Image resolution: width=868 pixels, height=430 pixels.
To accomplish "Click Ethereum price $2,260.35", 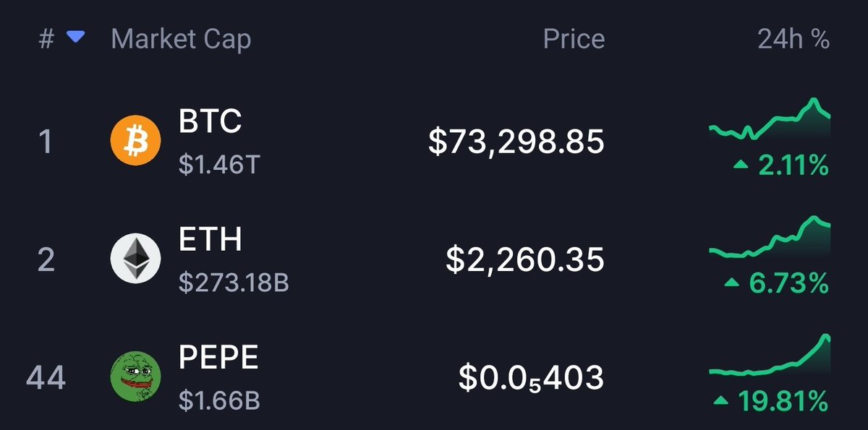I will (x=524, y=259).
